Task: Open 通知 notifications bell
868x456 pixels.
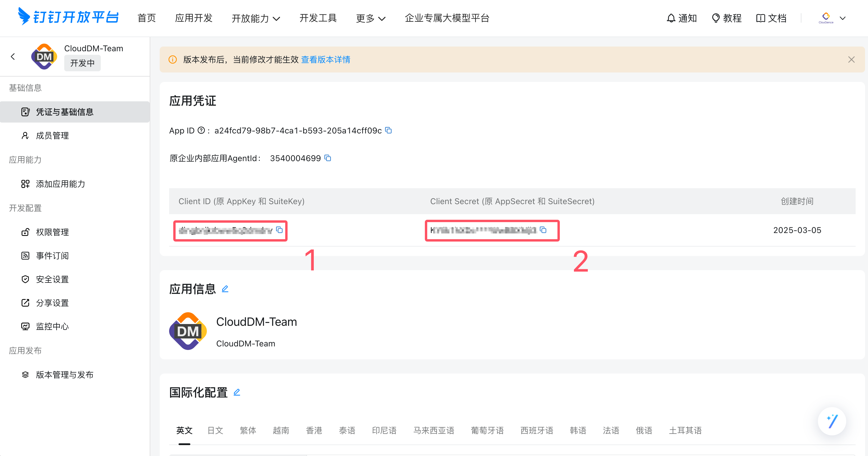Action: (x=682, y=18)
